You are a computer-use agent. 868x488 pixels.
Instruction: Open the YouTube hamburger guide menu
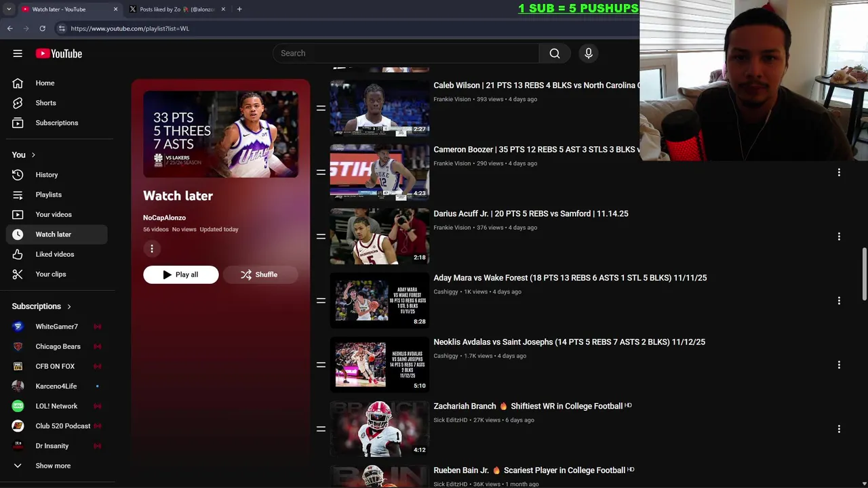click(x=18, y=54)
